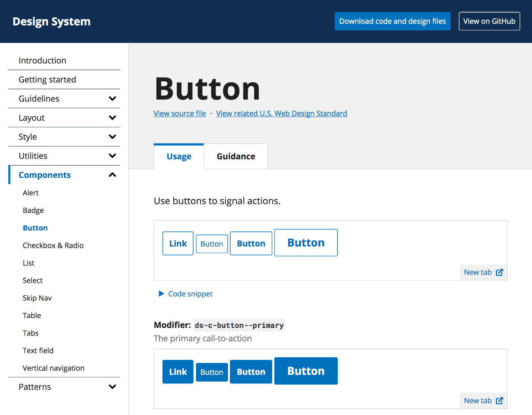This screenshot has width=532, height=415.
Task: Switch to the Guidance tab
Action: point(236,157)
